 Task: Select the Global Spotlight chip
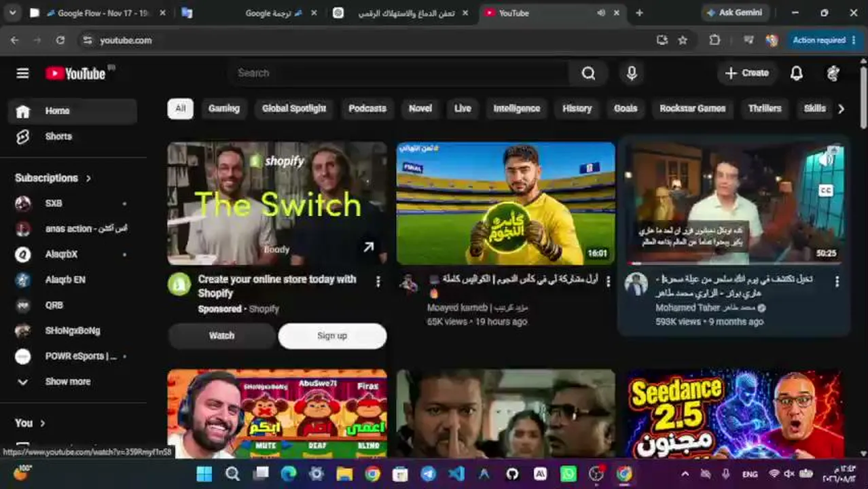pyautogui.click(x=294, y=109)
